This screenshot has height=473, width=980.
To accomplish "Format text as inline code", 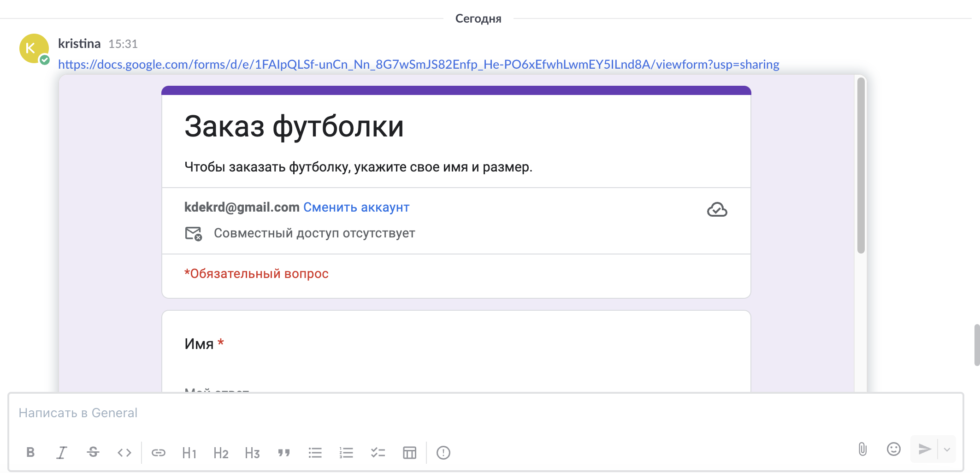I will click(x=124, y=453).
